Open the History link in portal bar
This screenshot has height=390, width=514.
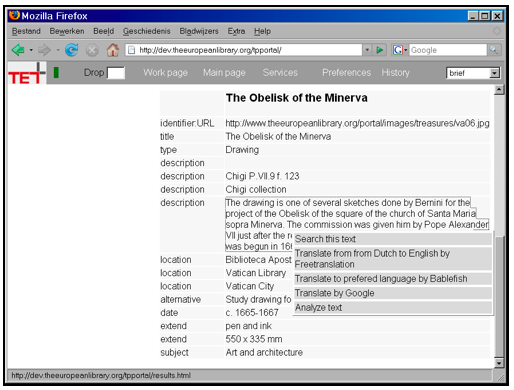[x=395, y=72]
